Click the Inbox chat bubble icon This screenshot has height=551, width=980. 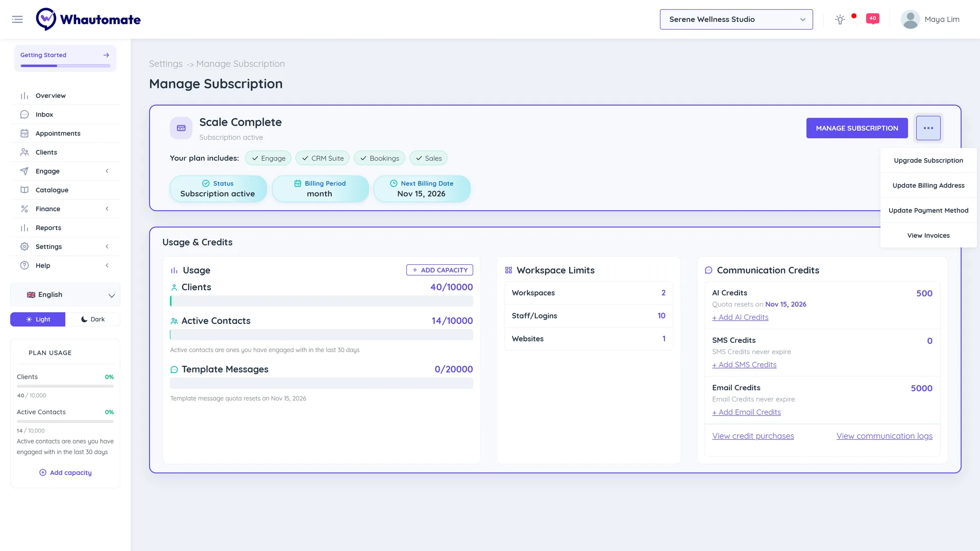pos(24,115)
